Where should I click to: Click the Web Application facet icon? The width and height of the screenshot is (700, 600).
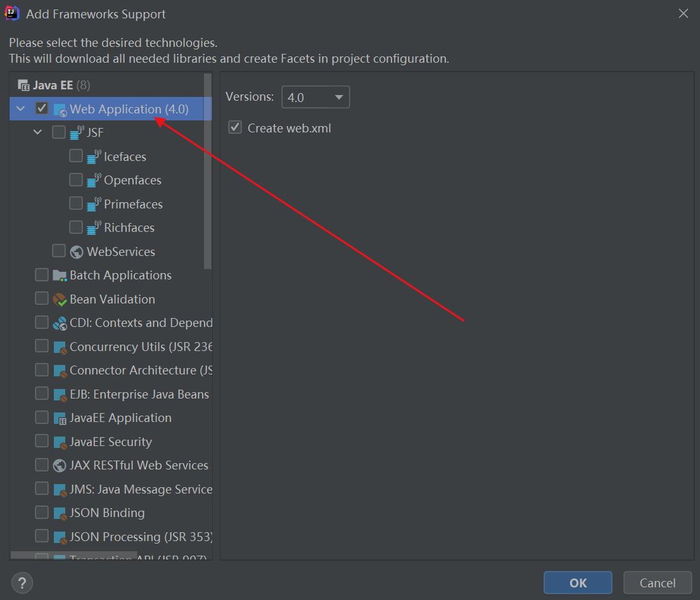(60, 110)
